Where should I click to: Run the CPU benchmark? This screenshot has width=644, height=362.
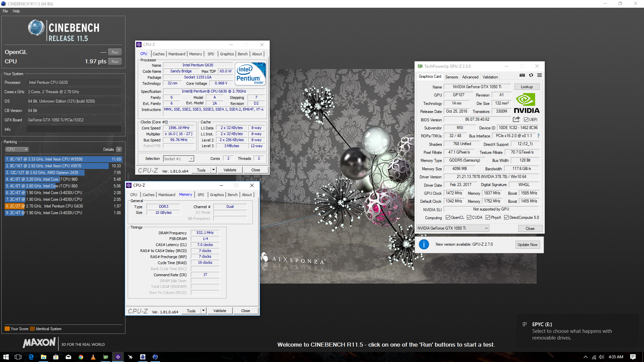tap(115, 62)
